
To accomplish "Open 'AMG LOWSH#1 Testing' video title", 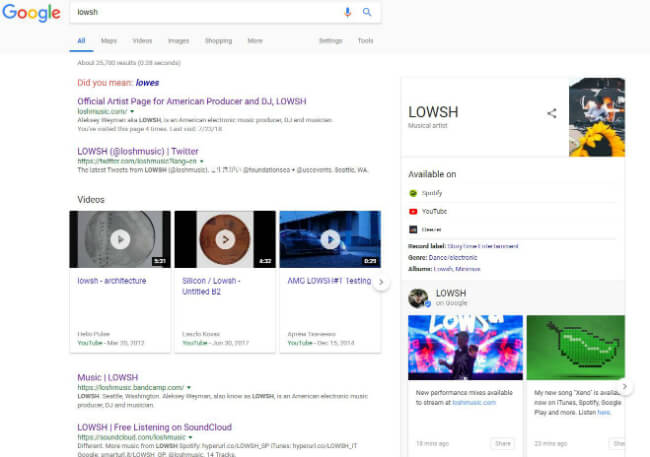I will point(329,281).
